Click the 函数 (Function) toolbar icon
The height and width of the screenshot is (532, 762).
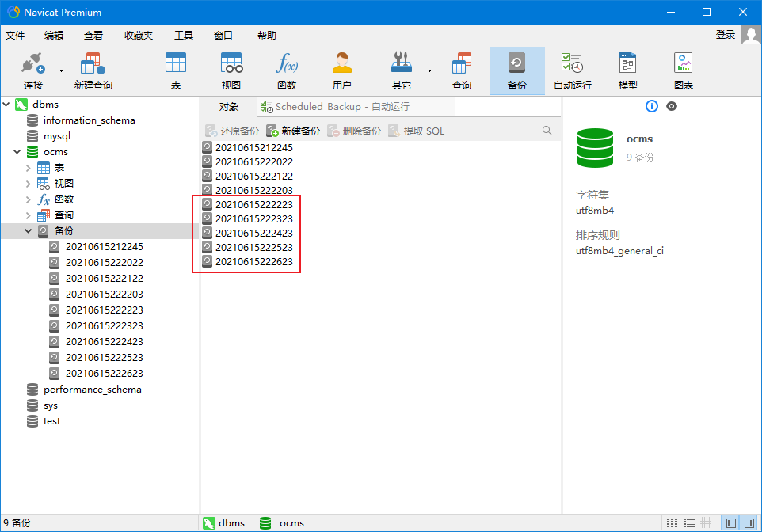287,70
